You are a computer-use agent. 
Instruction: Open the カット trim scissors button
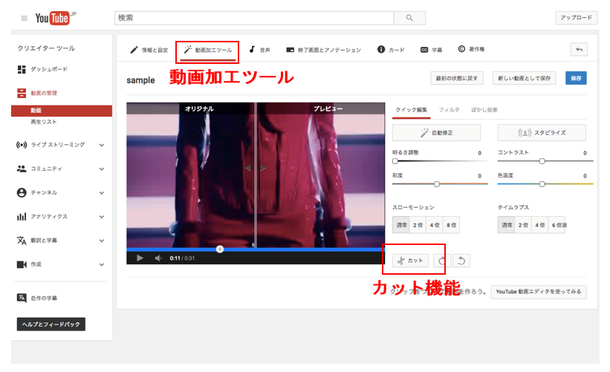coord(410,260)
